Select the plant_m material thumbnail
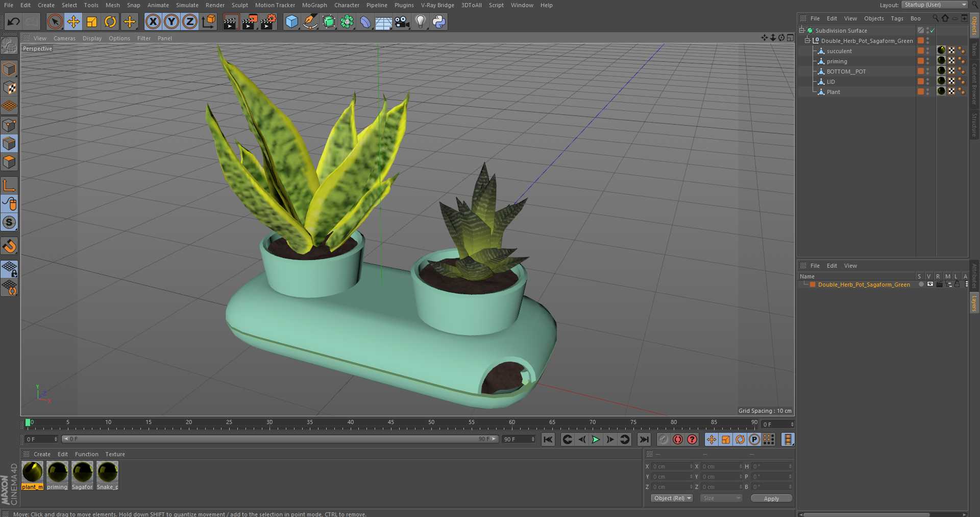 click(33, 475)
